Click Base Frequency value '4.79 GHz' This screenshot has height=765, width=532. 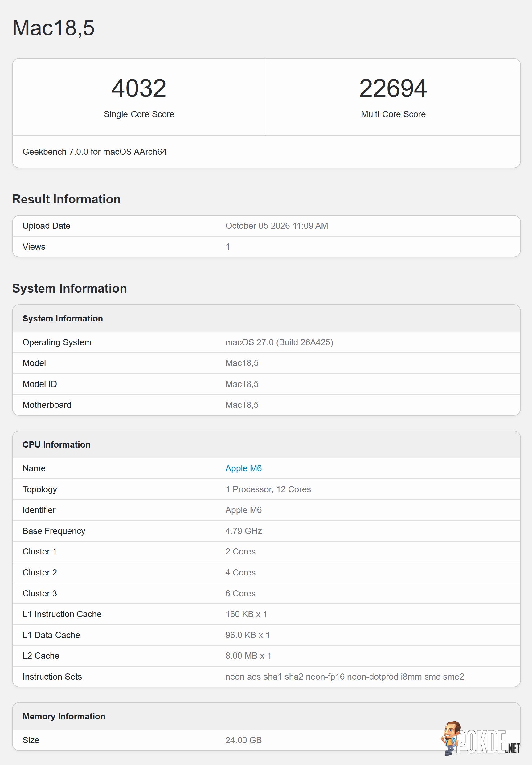[243, 531]
